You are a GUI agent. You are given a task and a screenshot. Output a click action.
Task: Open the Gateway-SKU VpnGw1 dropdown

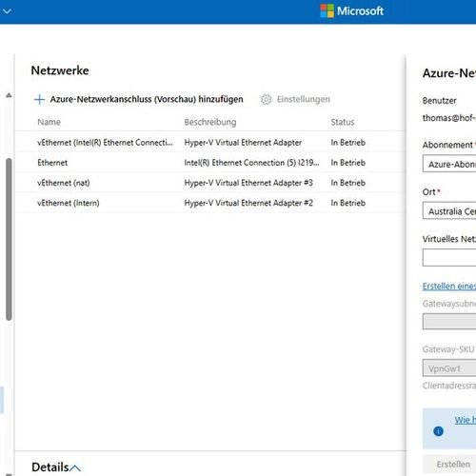point(449,367)
